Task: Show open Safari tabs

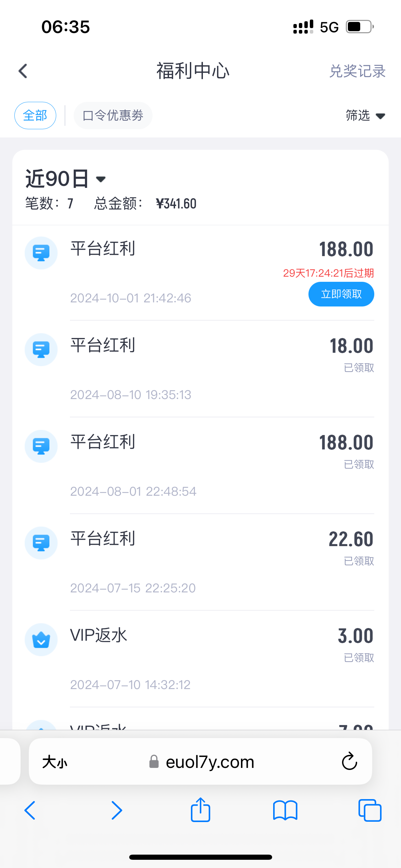Action: click(369, 810)
